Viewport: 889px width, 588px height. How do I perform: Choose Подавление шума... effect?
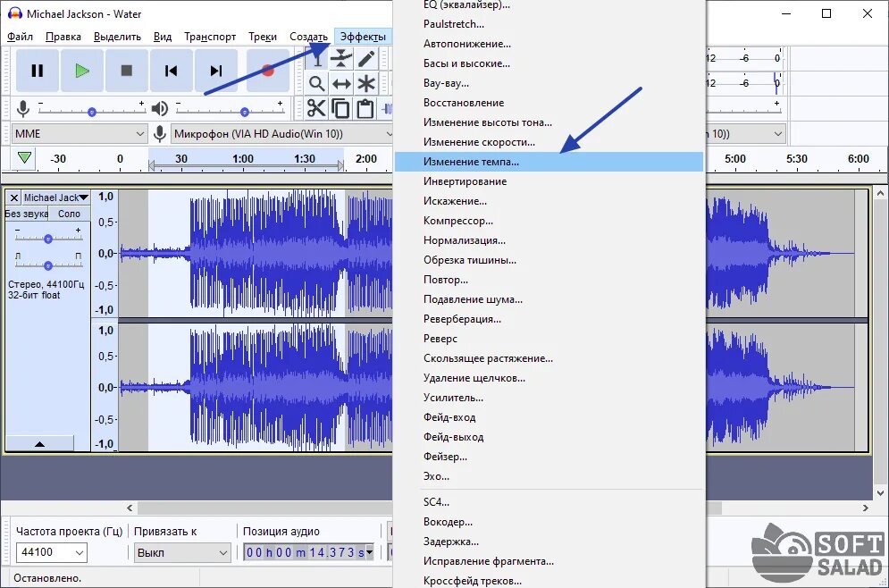tap(549, 299)
